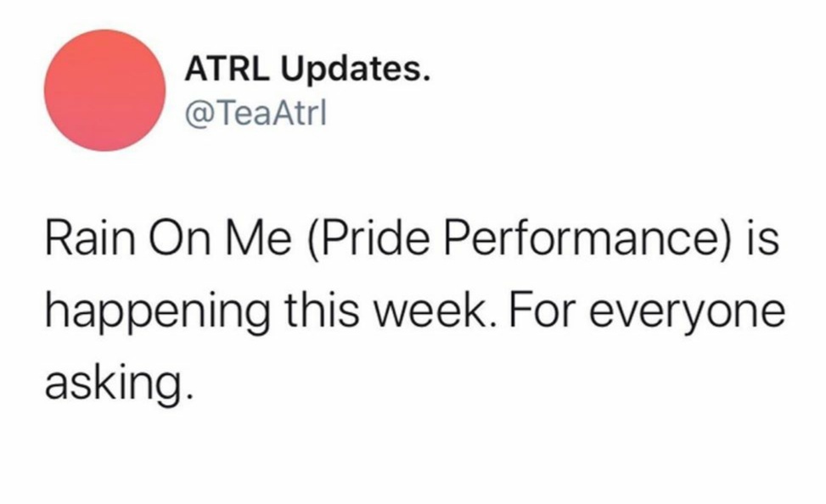This screenshot has height=504, width=826.
Task: Click the word "Updates." in the display name
Action: tap(356, 70)
